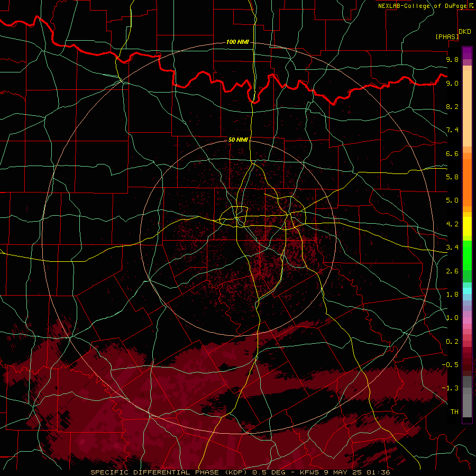
Task: Click the 6.6 scale value
Action: pos(452,153)
